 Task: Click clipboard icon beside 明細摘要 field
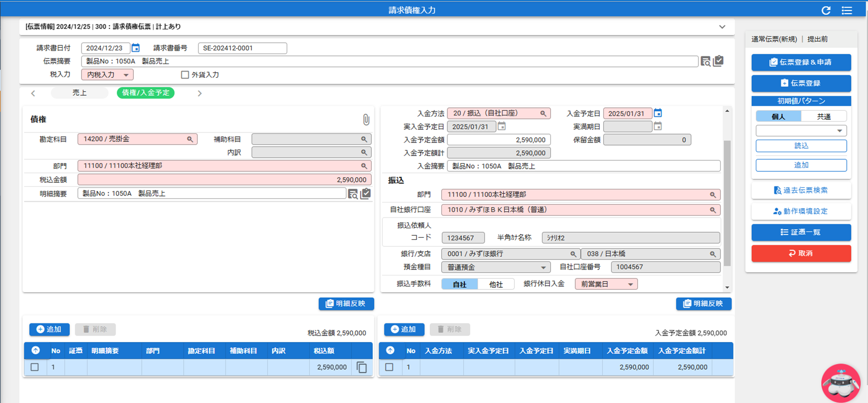[366, 193]
